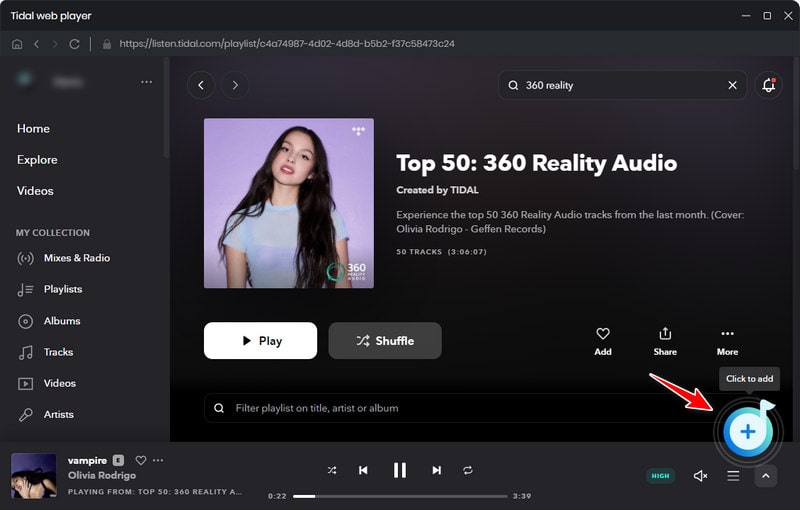Pause the current track

click(400, 470)
